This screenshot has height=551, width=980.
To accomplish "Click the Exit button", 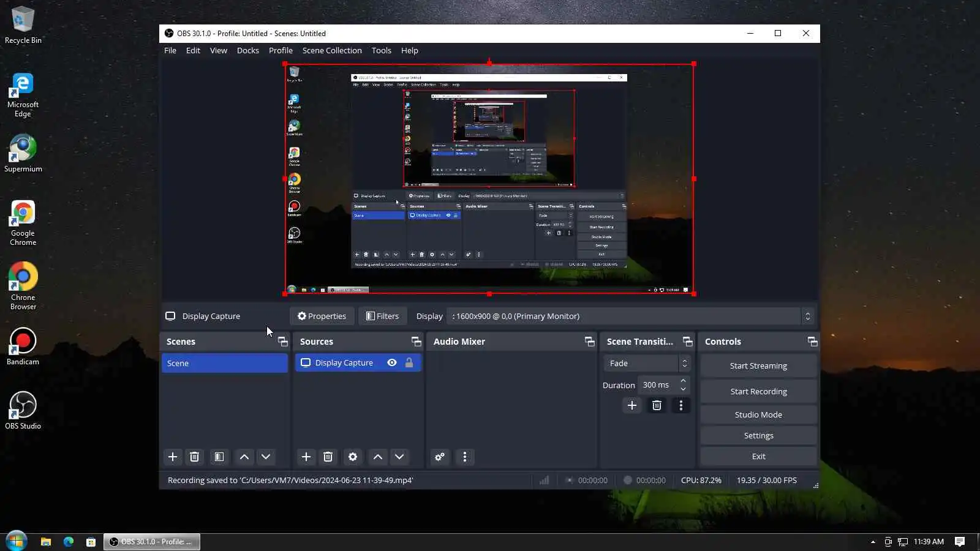I will (x=758, y=456).
